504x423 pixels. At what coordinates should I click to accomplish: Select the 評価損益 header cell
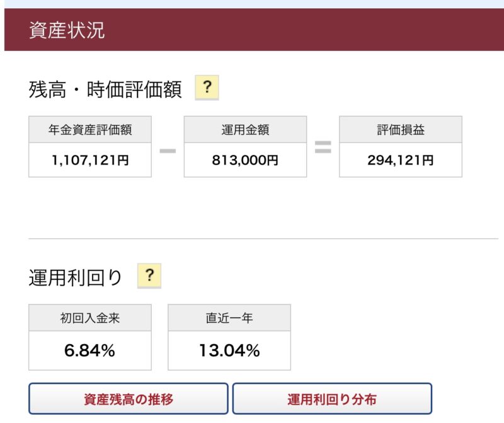(x=401, y=130)
